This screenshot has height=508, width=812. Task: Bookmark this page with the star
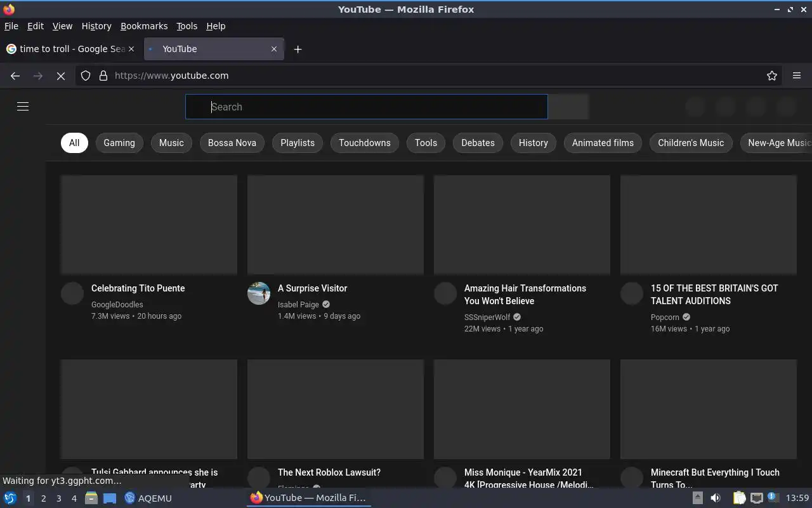coord(772,76)
